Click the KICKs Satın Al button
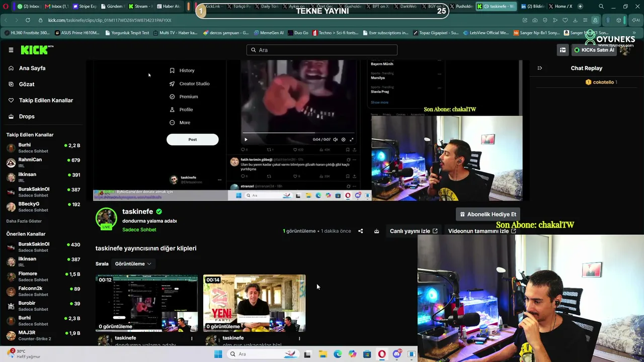The height and width of the screenshot is (362, 644). (594, 50)
